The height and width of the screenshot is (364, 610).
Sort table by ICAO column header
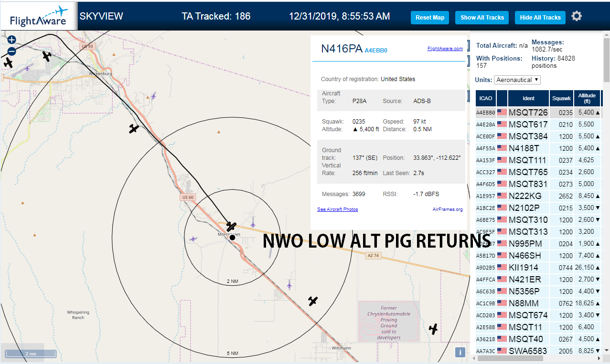(x=486, y=98)
